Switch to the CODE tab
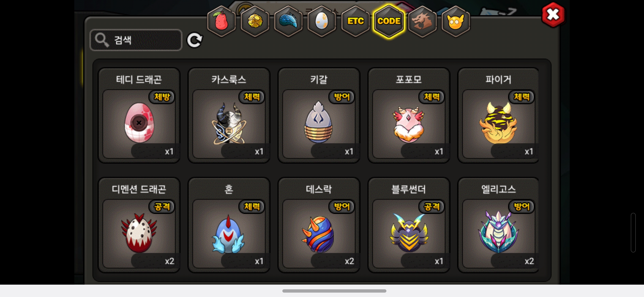644x297 pixels. click(389, 21)
